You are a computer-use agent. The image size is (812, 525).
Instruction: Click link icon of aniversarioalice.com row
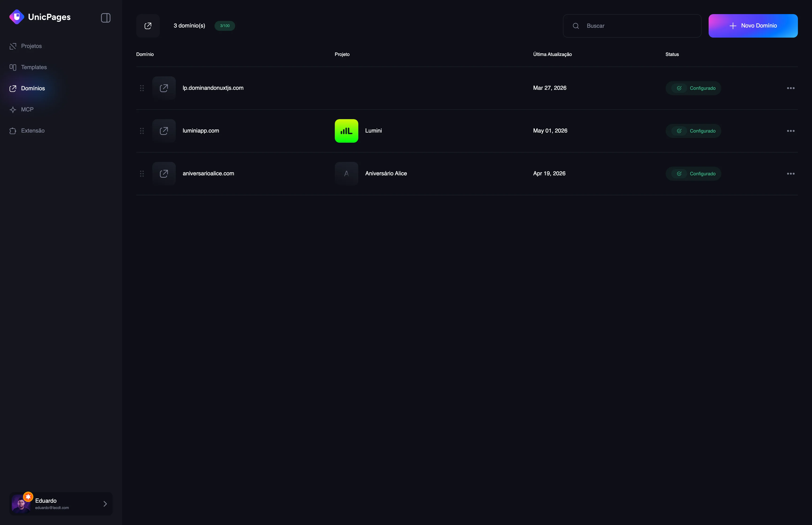coord(164,173)
